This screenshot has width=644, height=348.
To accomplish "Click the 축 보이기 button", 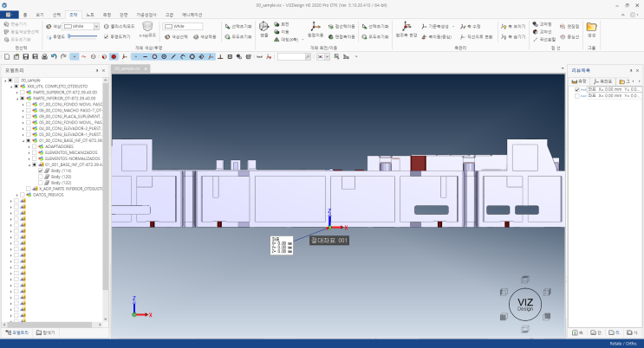I will tap(513, 26).
